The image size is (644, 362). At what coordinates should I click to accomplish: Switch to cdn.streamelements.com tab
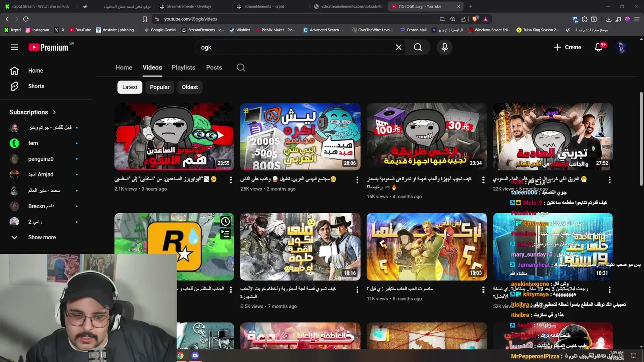coord(348,6)
